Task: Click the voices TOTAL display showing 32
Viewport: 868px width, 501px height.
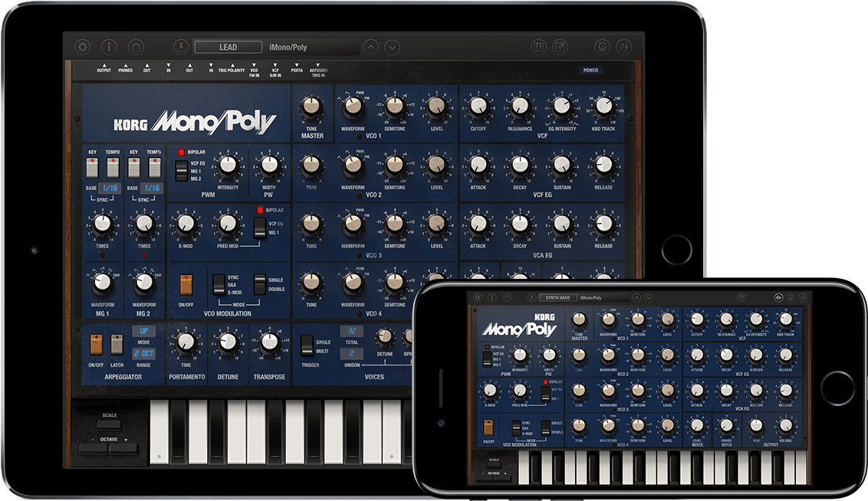Action: coord(351,332)
